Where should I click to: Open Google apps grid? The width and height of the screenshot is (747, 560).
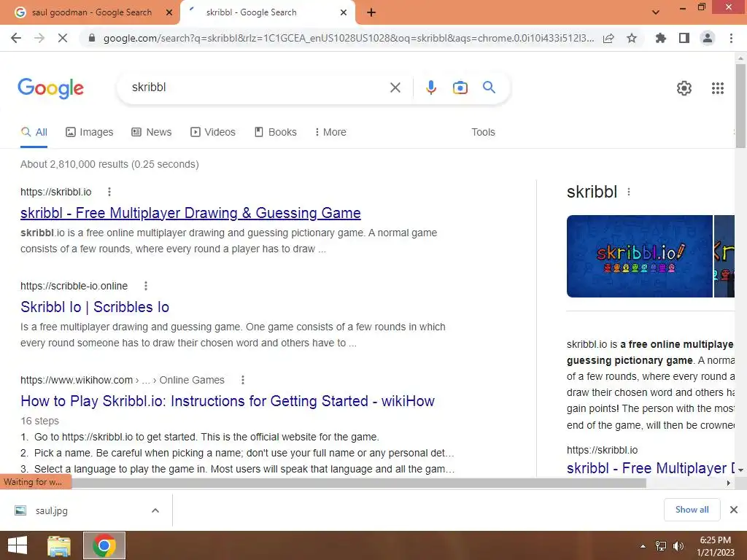coord(718,88)
